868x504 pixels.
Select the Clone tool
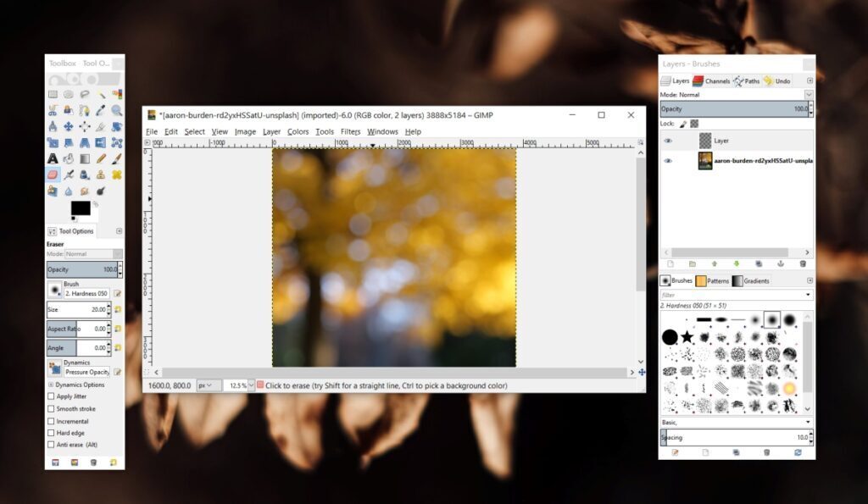101,174
